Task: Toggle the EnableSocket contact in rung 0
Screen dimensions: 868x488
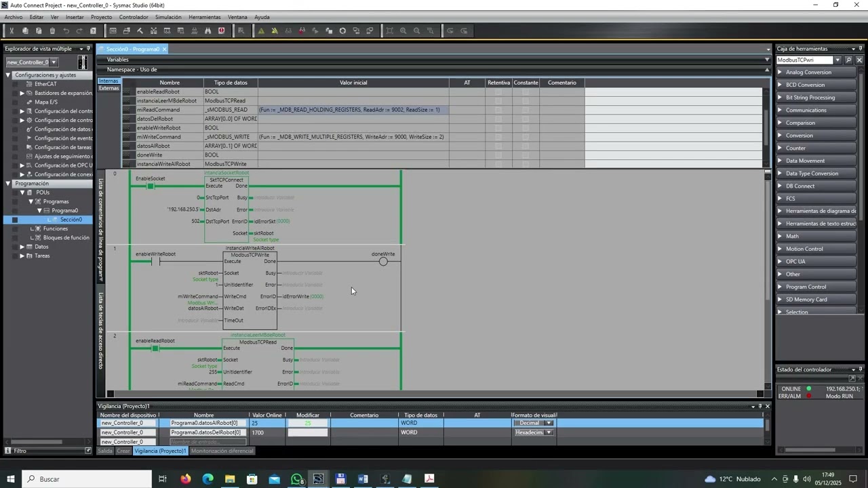Action: 151,186
